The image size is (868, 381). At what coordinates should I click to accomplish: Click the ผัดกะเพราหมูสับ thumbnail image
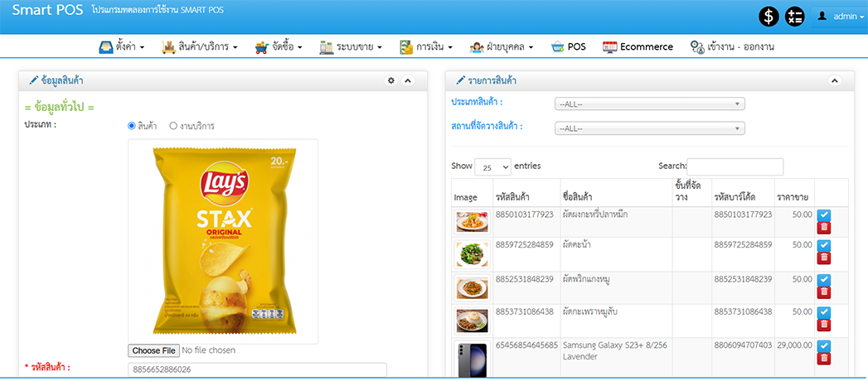[x=473, y=321]
